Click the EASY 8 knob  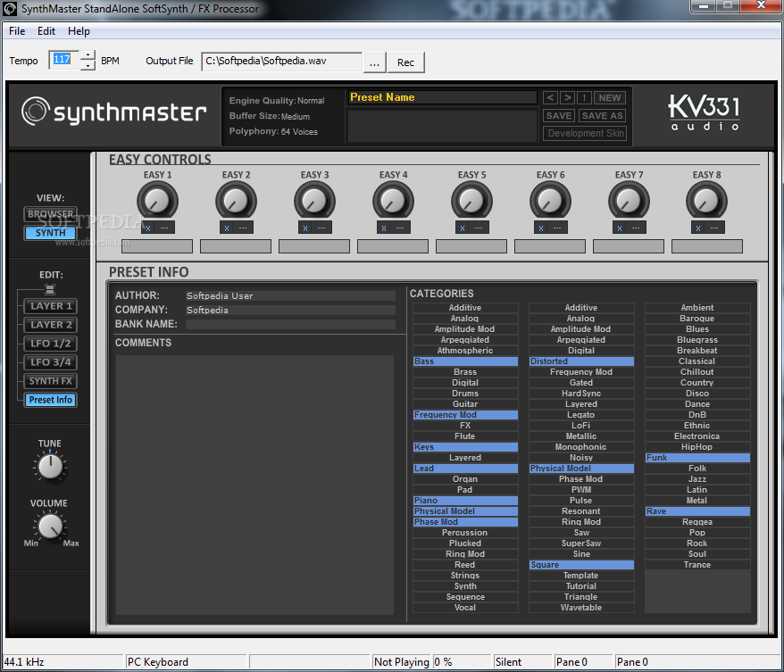tap(706, 202)
